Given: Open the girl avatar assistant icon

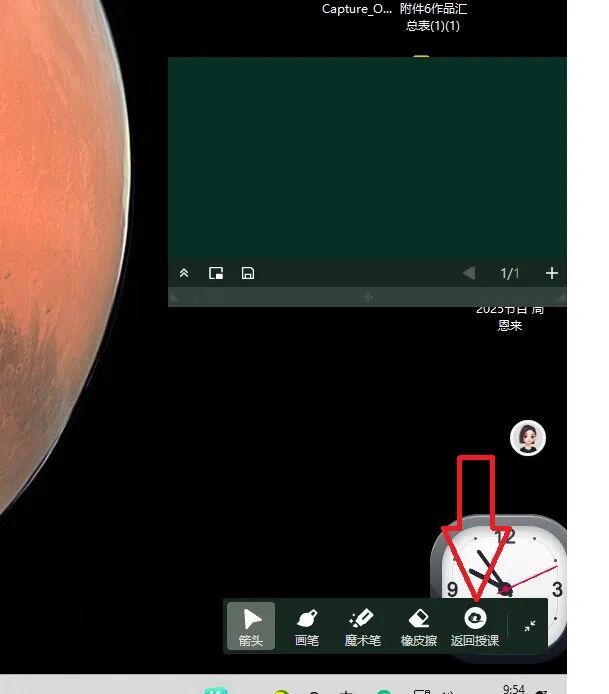Looking at the screenshot, I should click(528, 437).
